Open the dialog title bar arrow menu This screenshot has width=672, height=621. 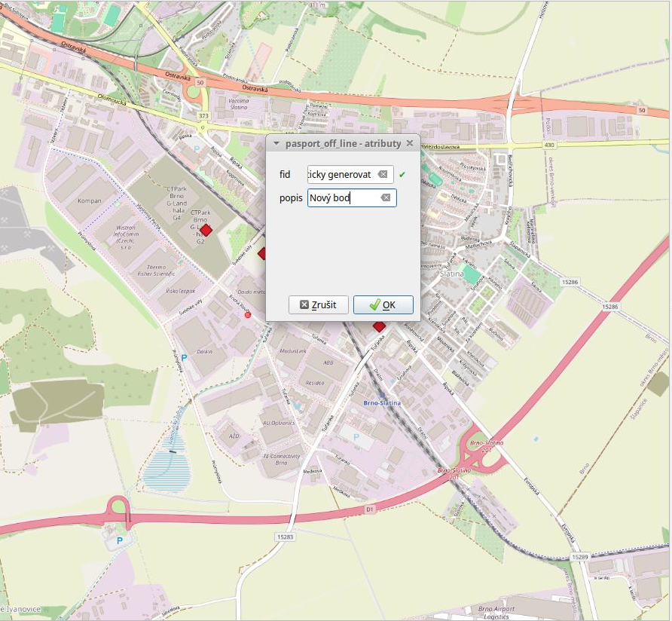click(276, 143)
